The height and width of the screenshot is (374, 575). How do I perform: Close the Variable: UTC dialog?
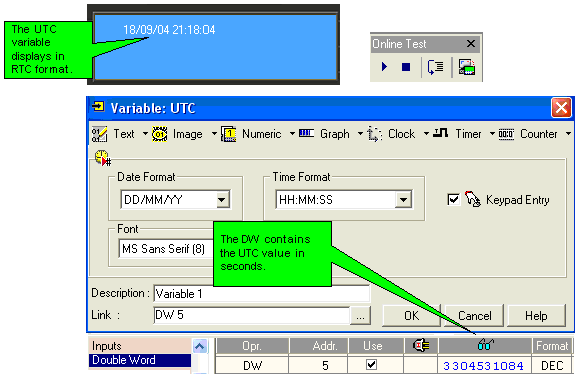coord(561,108)
